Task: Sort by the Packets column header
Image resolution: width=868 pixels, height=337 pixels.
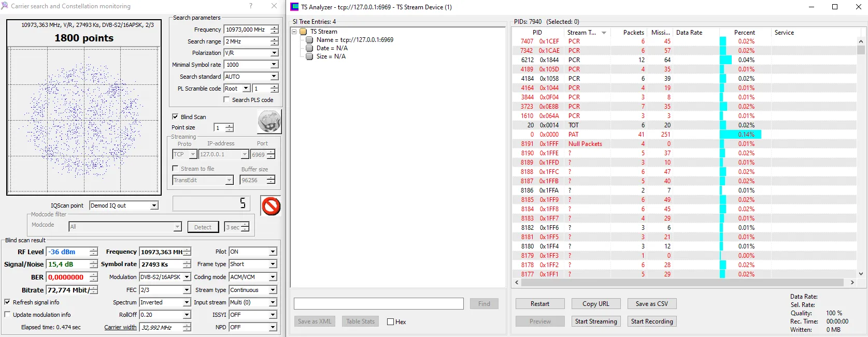Action: pyautogui.click(x=633, y=33)
